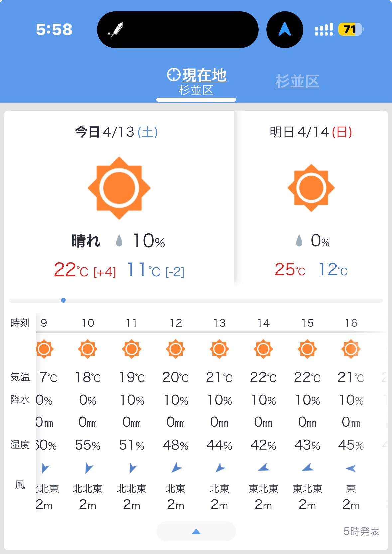Tap the 22℃ temperature at 14 o'clock
The width and height of the screenshot is (392, 554).
click(x=263, y=377)
